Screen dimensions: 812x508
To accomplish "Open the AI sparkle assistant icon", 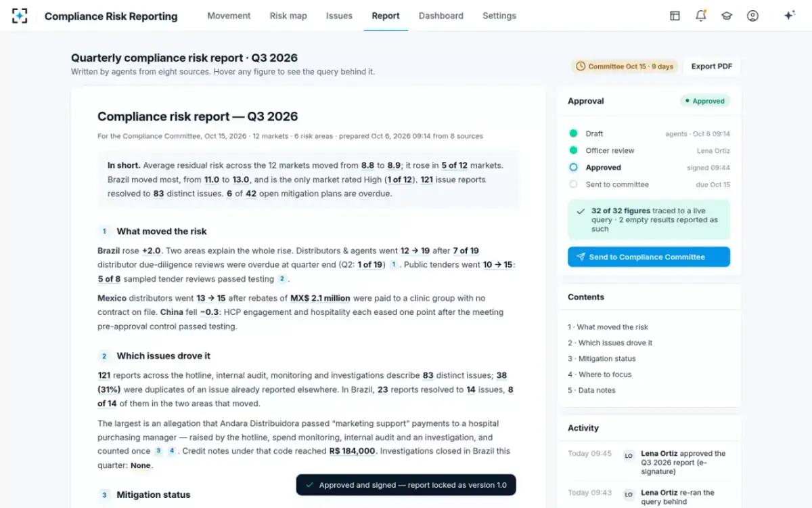I will coord(789,16).
